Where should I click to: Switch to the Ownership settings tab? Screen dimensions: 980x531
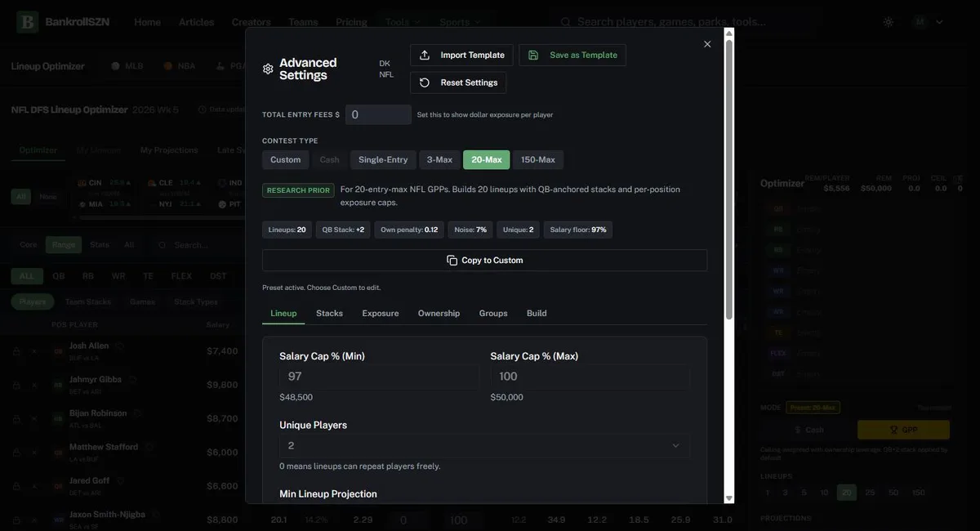(439, 314)
